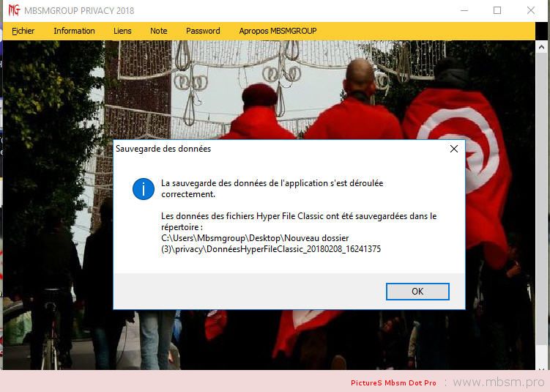Open the Fichier menu
550x392 pixels.
23,31
